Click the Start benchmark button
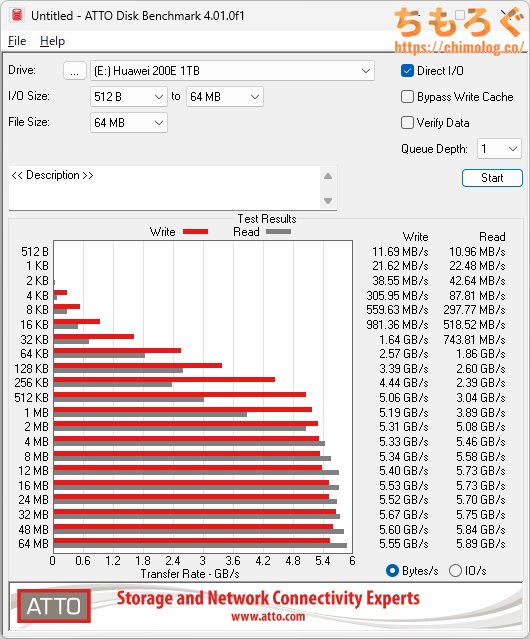This screenshot has height=639, width=530. pyautogui.click(x=492, y=178)
